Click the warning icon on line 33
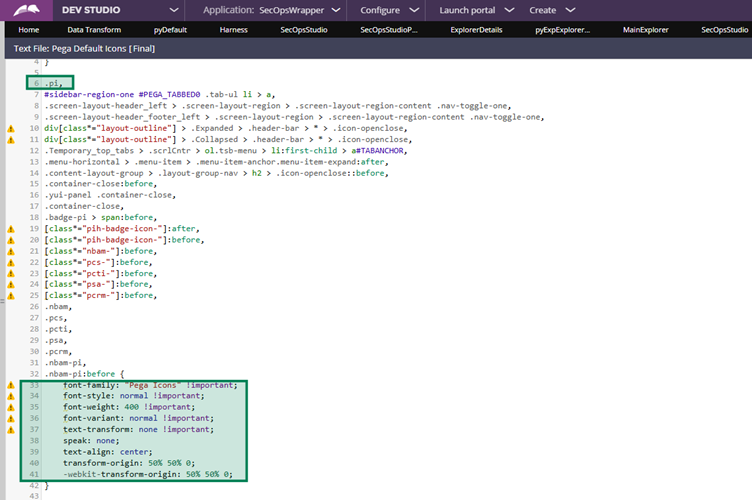This screenshot has height=500, width=752. (x=11, y=385)
